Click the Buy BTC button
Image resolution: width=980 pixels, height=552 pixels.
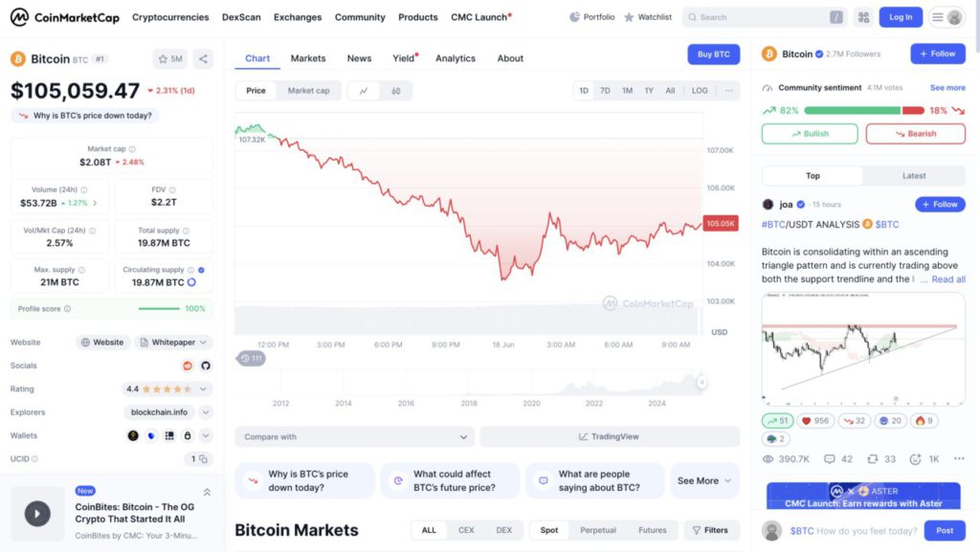click(714, 55)
